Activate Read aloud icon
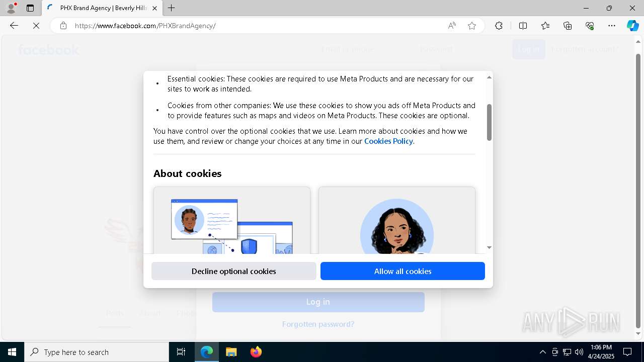 point(452,26)
